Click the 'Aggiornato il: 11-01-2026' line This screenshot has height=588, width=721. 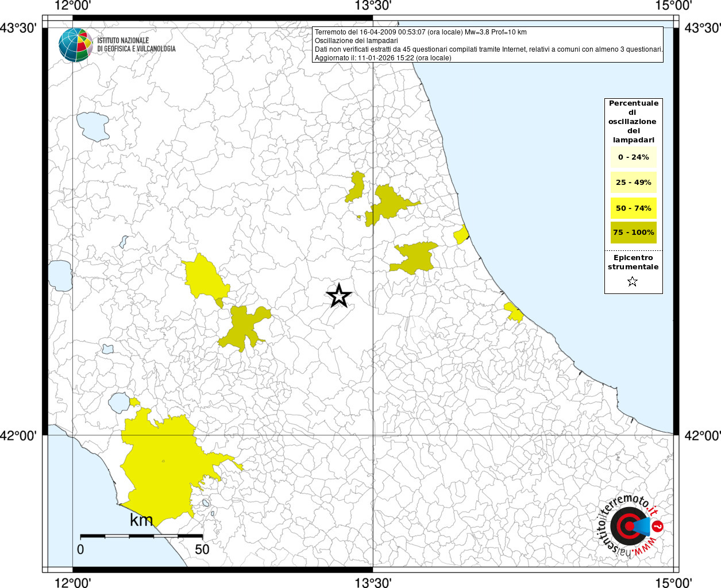(383, 58)
